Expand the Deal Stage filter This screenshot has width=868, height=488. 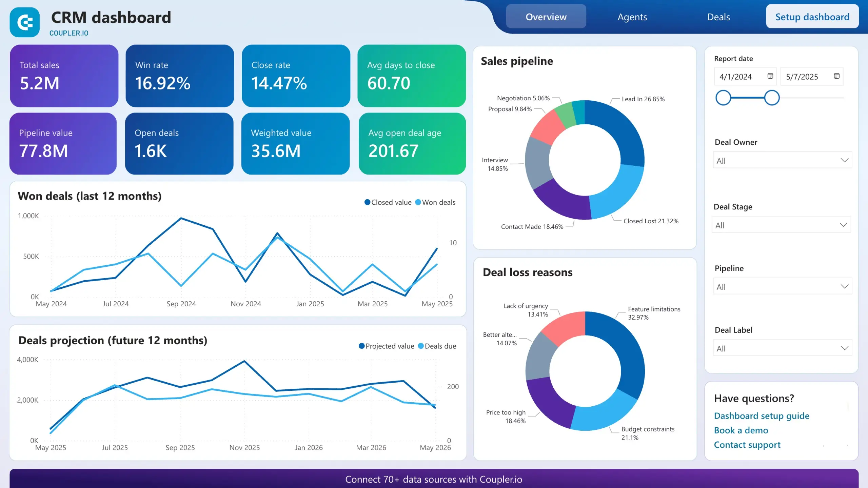point(781,224)
